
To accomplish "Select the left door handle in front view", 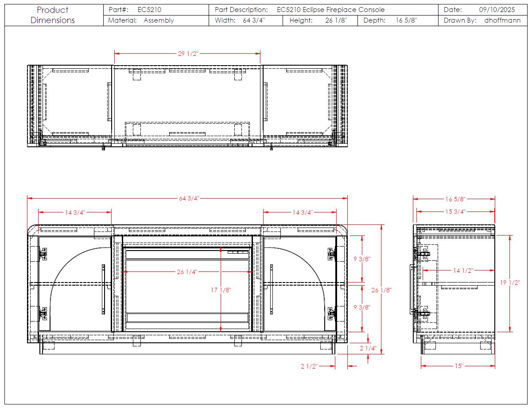I will 103,288.
